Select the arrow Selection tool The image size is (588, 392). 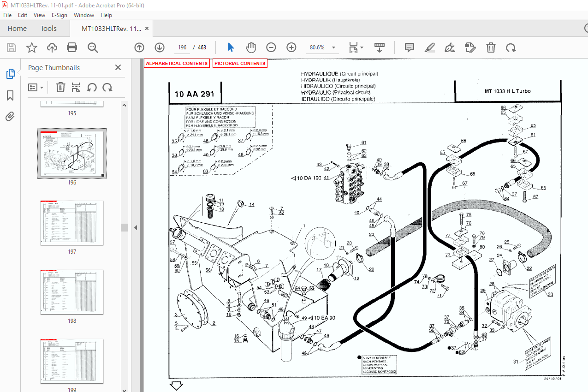231,48
